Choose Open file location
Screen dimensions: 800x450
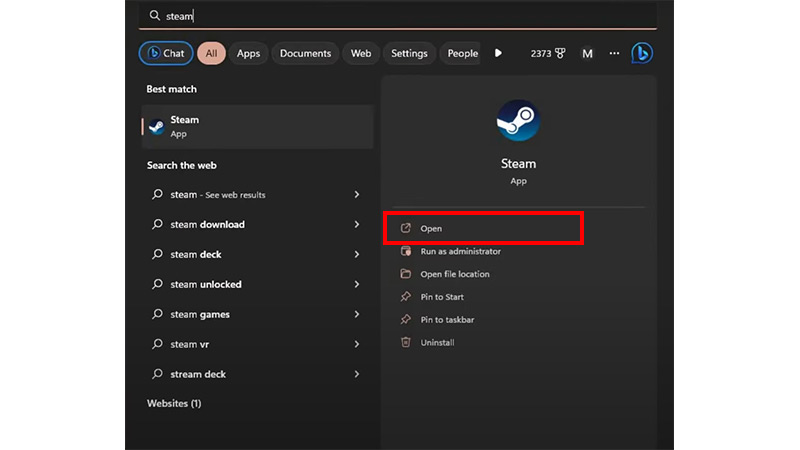(455, 274)
